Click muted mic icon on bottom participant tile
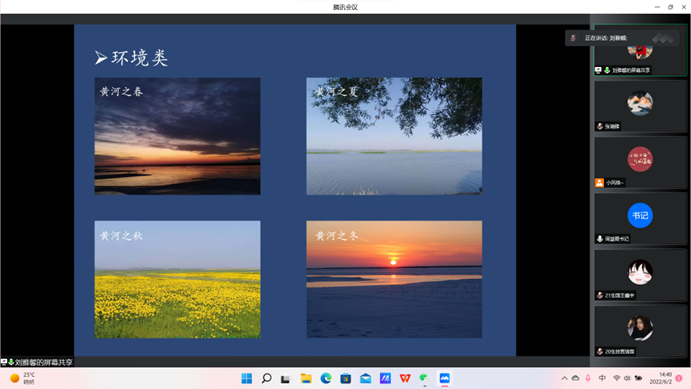 pos(600,352)
